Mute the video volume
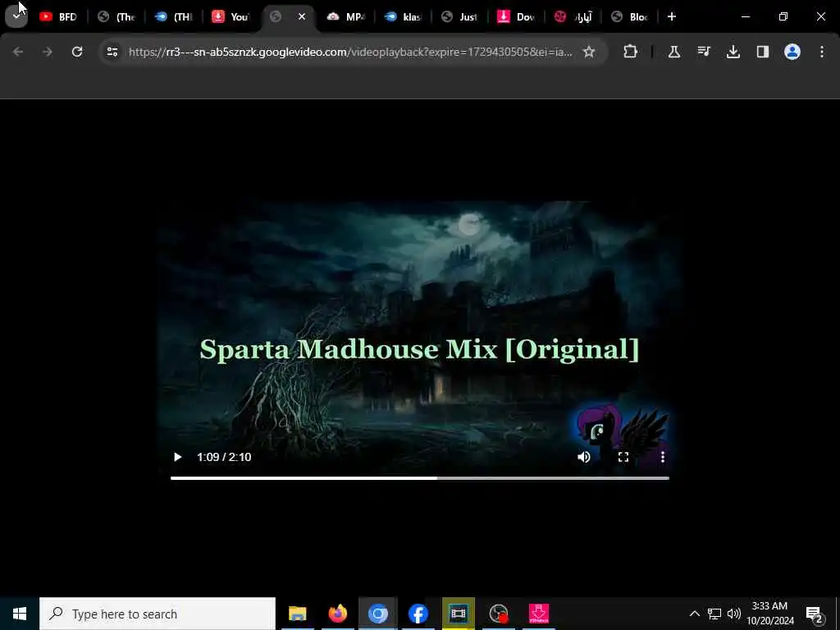This screenshot has height=630, width=840. click(x=583, y=457)
